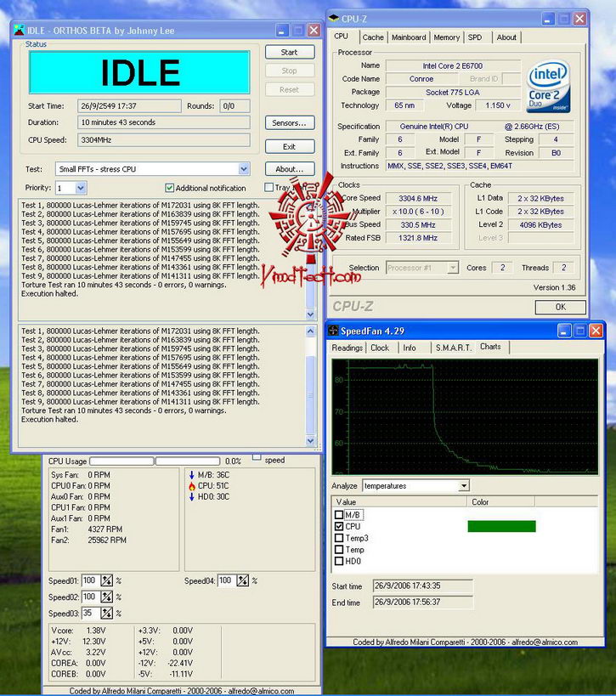Screen dimensions: 616x696
Task: Open the Priority dropdown
Action: coord(81,188)
